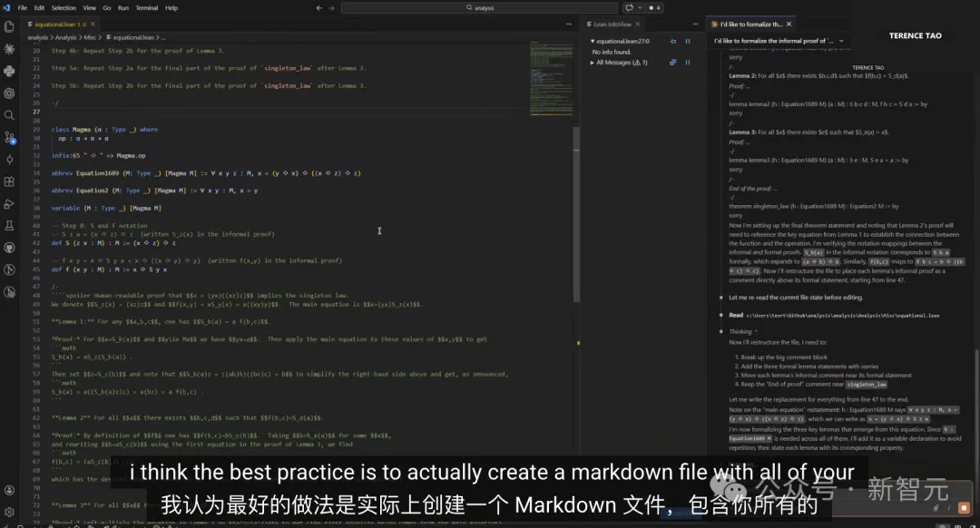Expand the All Messages section
This screenshot has height=528, width=980.
(592, 63)
